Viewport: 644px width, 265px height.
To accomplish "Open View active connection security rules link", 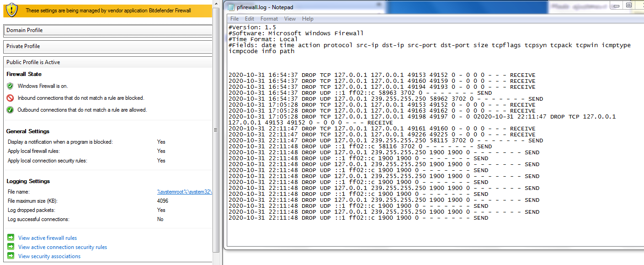I will pyautogui.click(x=63, y=247).
